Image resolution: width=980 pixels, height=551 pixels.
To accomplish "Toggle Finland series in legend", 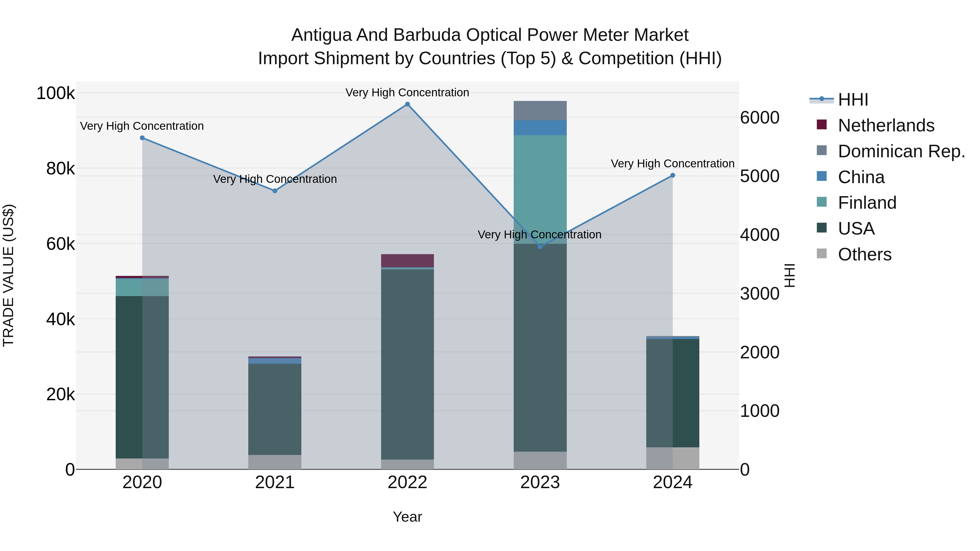I will (856, 203).
